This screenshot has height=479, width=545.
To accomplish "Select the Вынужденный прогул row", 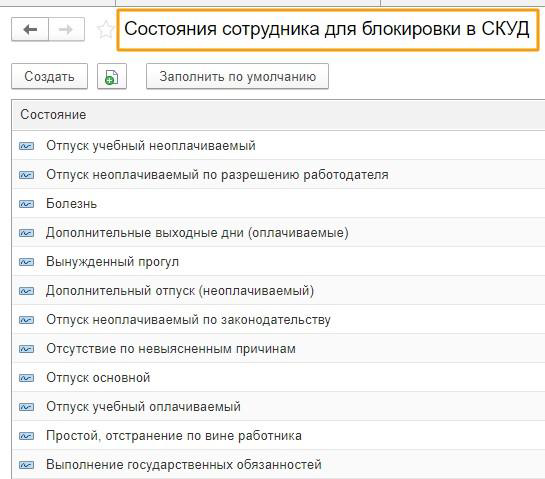I will tap(278, 262).
